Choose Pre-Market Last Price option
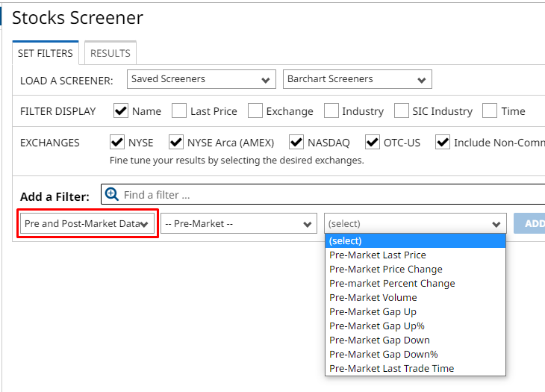 pyautogui.click(x=377, y=255)
